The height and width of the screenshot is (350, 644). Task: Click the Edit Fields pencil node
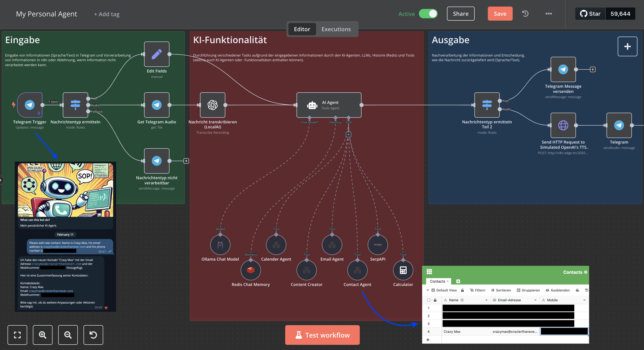coord(156,54)
